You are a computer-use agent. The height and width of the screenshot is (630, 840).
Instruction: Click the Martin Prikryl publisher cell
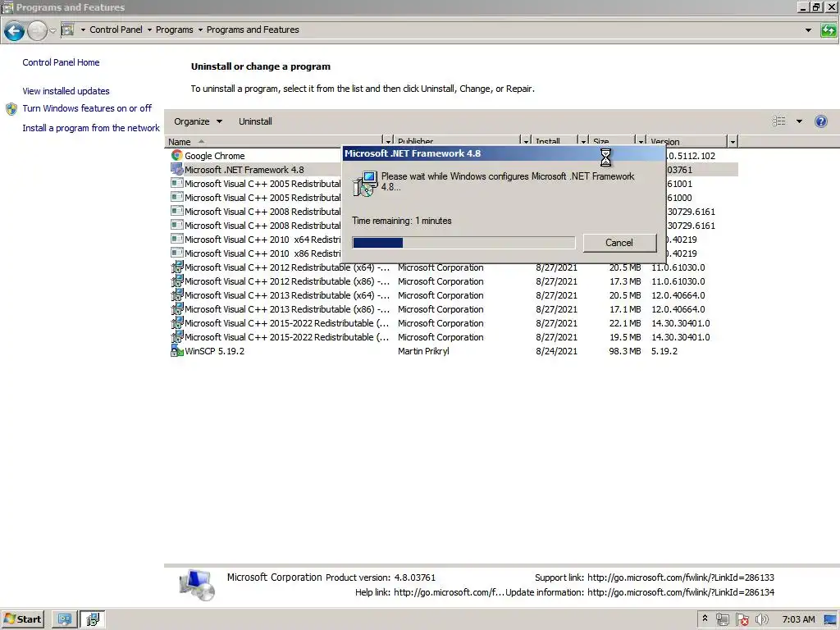(x=423, y=351)
